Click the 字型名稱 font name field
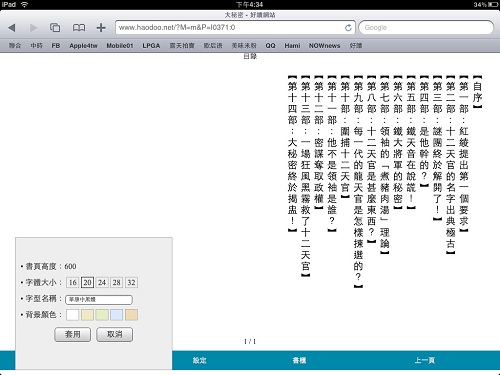The height and width of the screenshot is (375, 500). [99, 299]
